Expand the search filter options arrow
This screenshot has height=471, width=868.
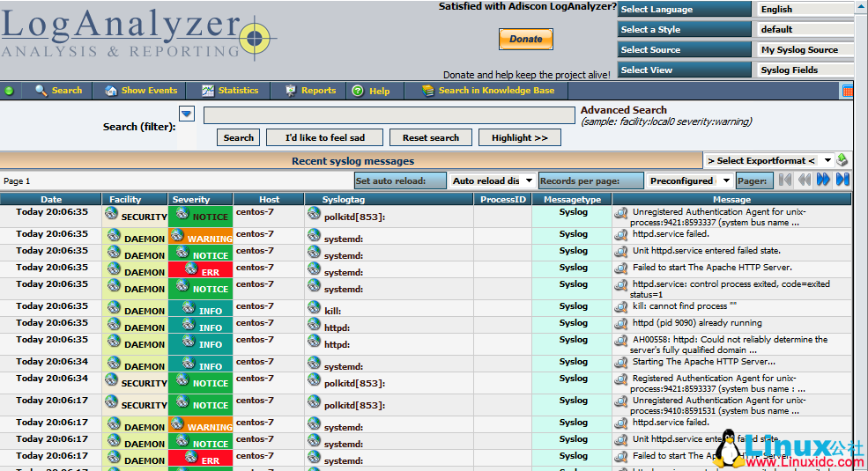pos(187,114)
